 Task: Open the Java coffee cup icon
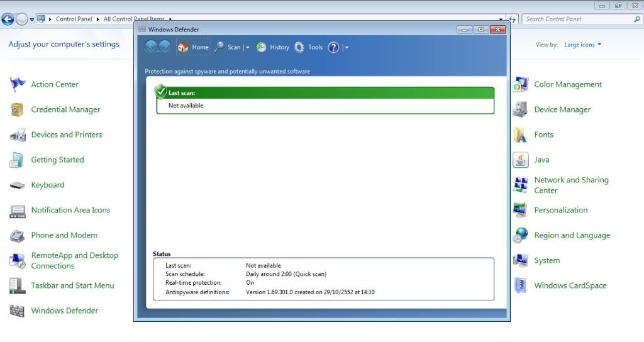click(520, 160)
